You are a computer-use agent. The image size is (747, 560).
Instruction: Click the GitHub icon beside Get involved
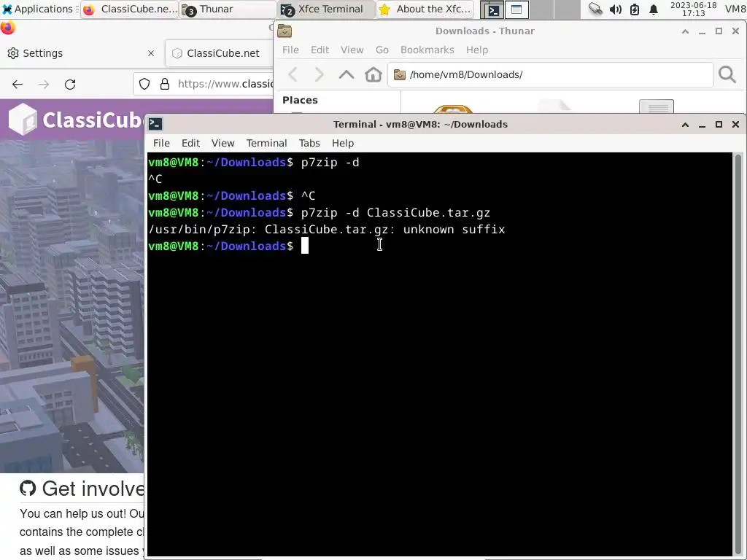click(x=28, y=488)
